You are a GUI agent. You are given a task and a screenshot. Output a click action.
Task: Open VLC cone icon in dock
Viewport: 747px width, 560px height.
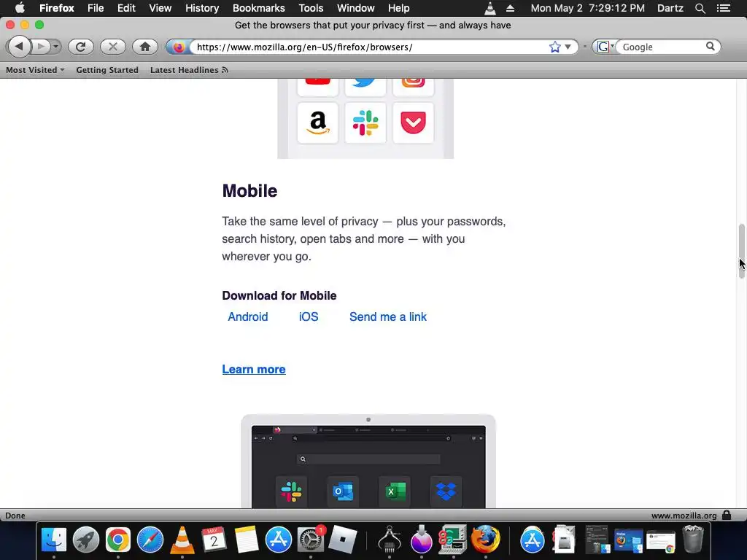pos(182,540)
